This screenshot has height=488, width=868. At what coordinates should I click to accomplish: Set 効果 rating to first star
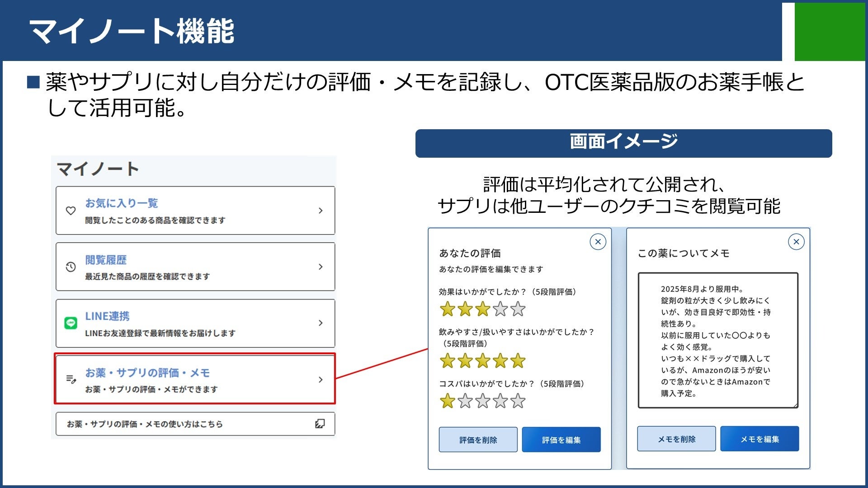click(x=447, y=310)
